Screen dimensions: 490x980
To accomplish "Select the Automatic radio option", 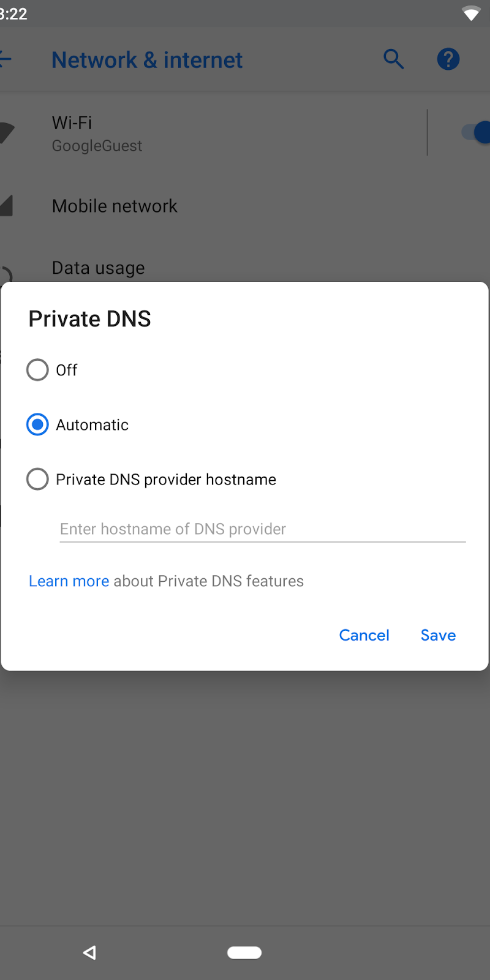I will pos(37,424).
